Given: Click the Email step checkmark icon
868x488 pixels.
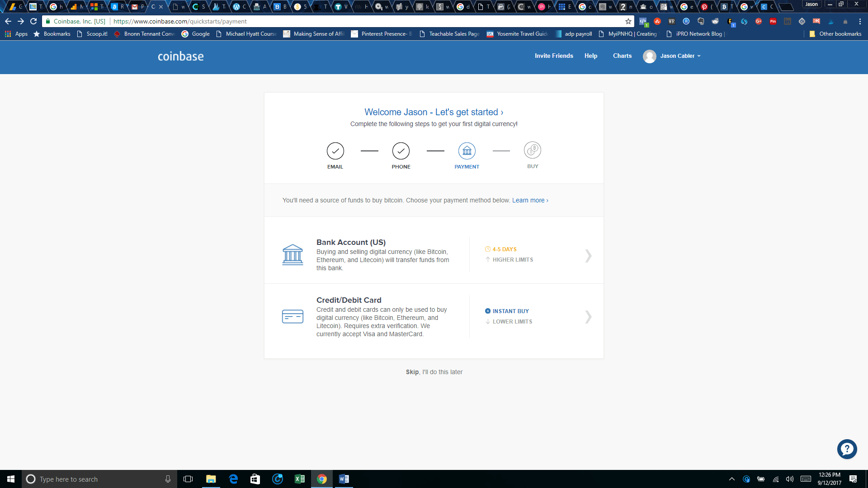Looking at the screenshot, I should pyautogui.click(x=335, y=151).
